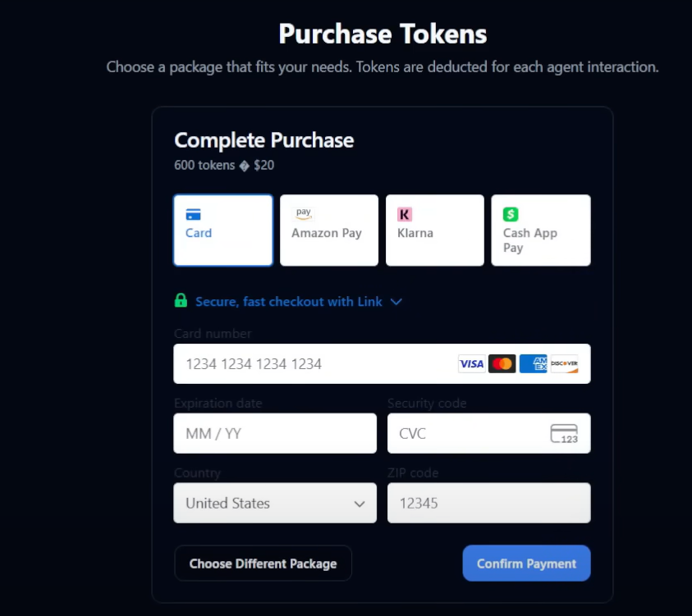Click the green Cash App icon
The image size is (692, 616).
[x=511, y=214]
